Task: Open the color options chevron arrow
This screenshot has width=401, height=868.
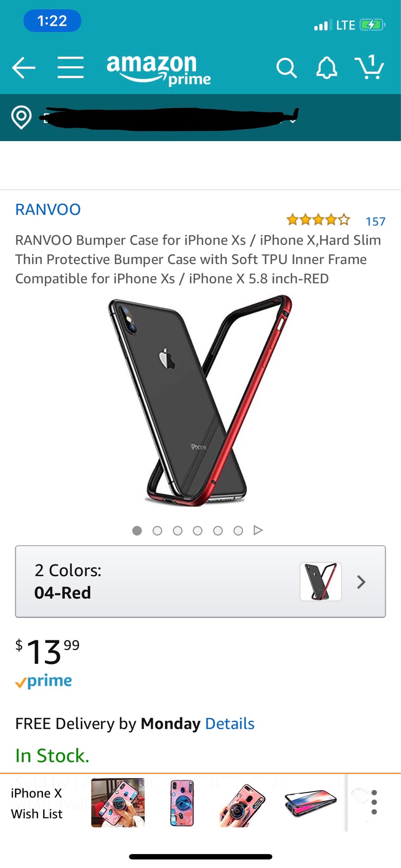Action: [361, 582]
